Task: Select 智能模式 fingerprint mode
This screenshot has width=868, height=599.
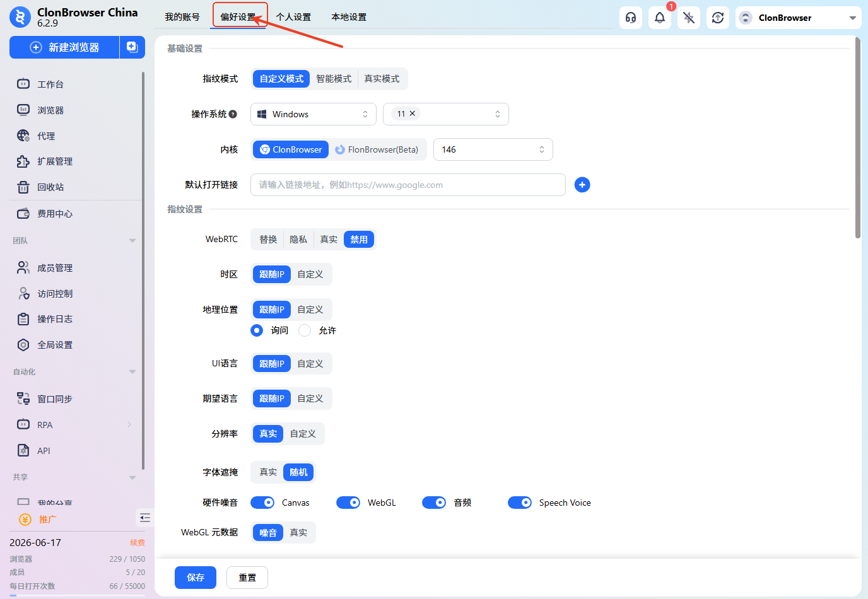Action: pos(334,79)
